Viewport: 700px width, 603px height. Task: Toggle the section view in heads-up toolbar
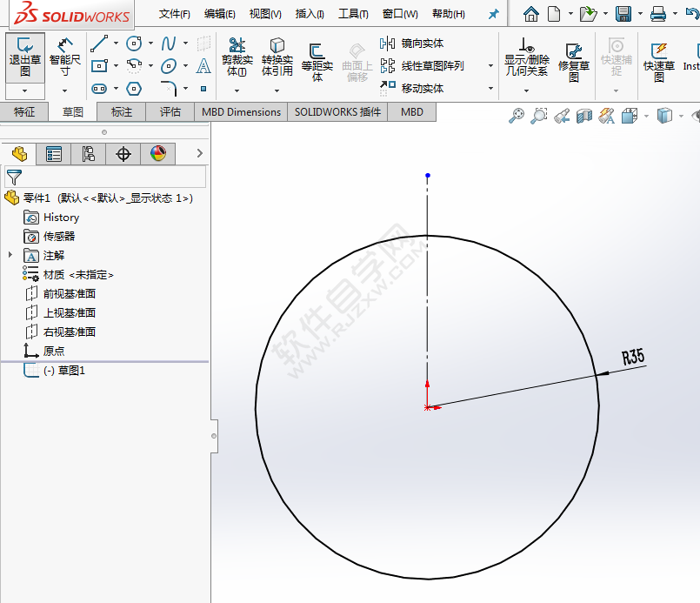pos(585,115)
